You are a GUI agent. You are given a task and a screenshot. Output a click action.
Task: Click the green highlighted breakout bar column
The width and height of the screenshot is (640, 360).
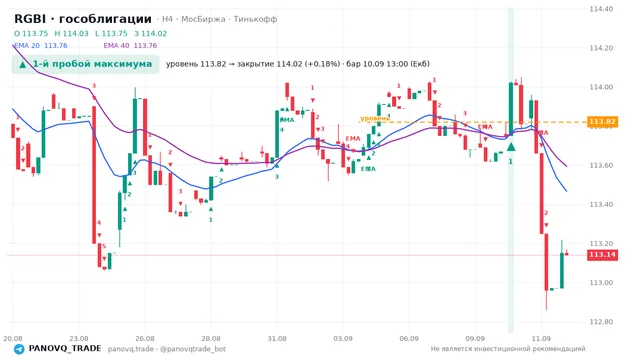pyautogui.click(x=511, y=170)
